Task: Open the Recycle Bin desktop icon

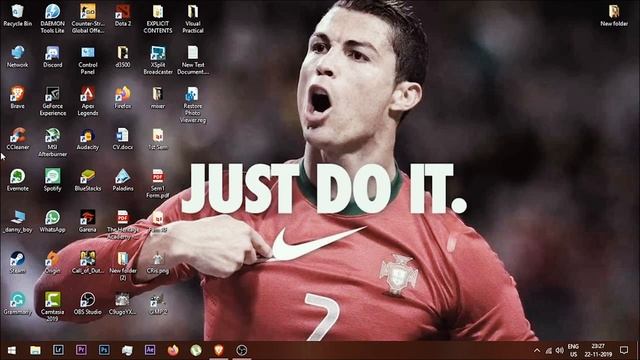Action: 18,16
